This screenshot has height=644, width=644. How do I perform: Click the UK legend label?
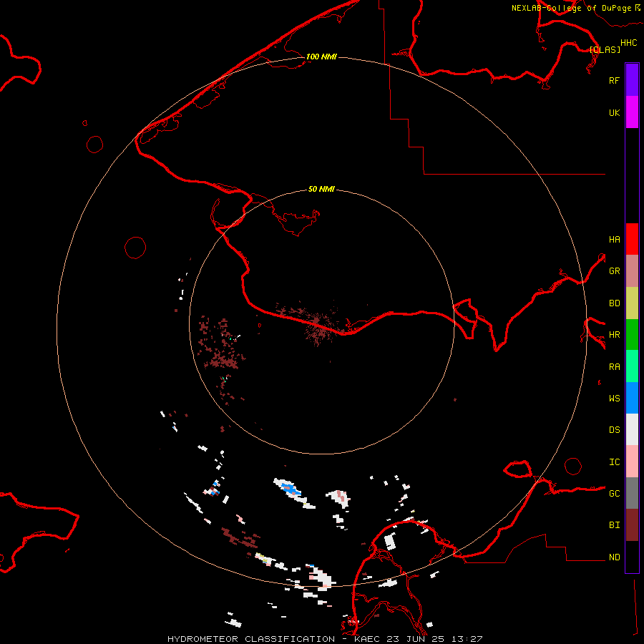614,112
